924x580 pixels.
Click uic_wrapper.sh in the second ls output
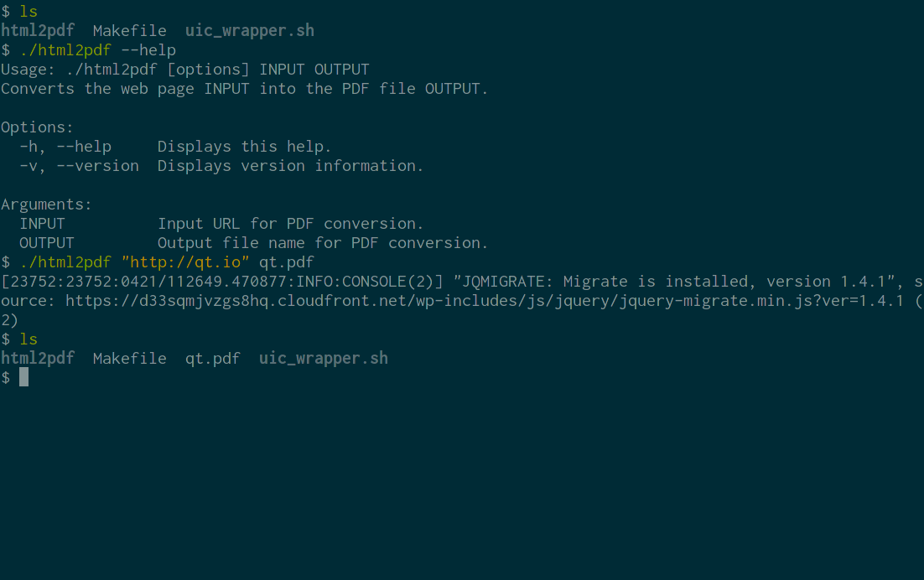pyautogui.click(x=324, y=359)
